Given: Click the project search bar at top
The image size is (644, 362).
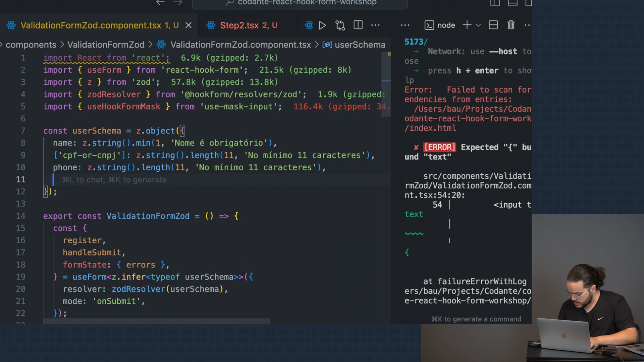Looking at the screenshot, I should (300, 3).
